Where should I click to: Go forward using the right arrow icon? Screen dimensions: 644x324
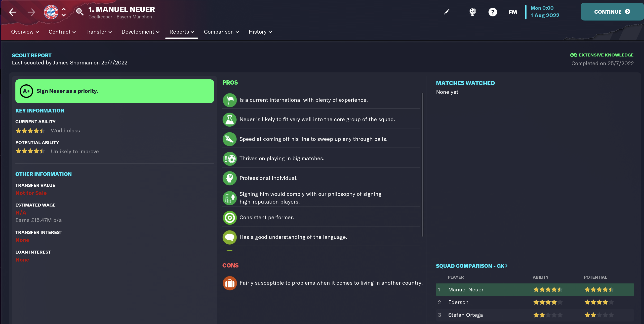pyautogui.click(x=31, y=12)
